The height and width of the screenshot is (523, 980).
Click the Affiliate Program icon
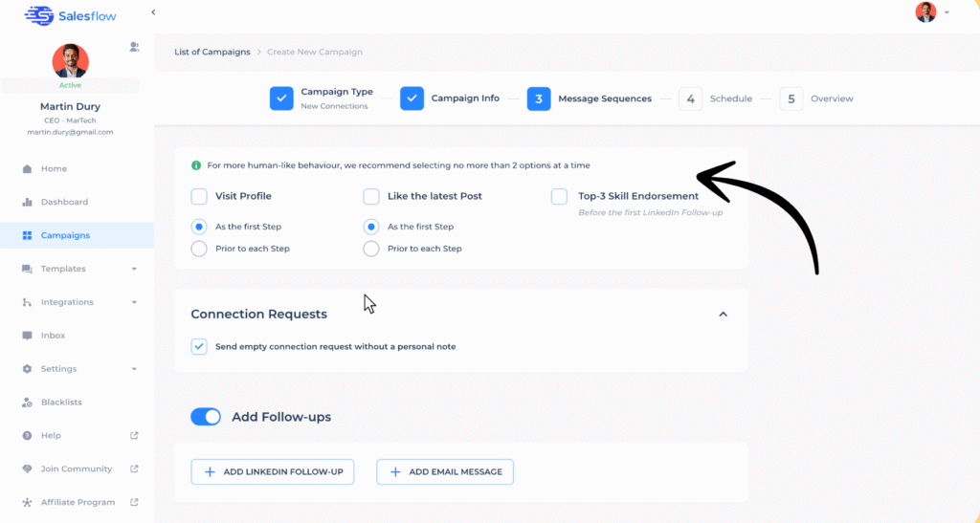(27, 503)
